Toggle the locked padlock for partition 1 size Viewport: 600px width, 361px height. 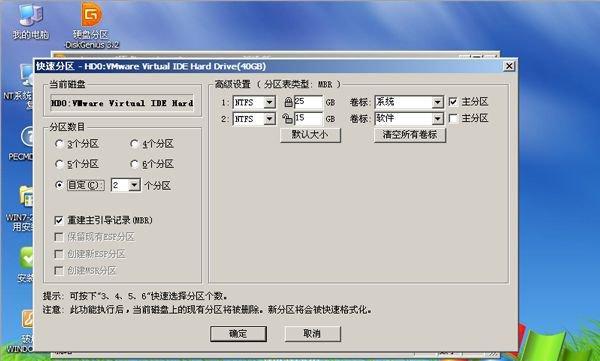coord(288,102)
